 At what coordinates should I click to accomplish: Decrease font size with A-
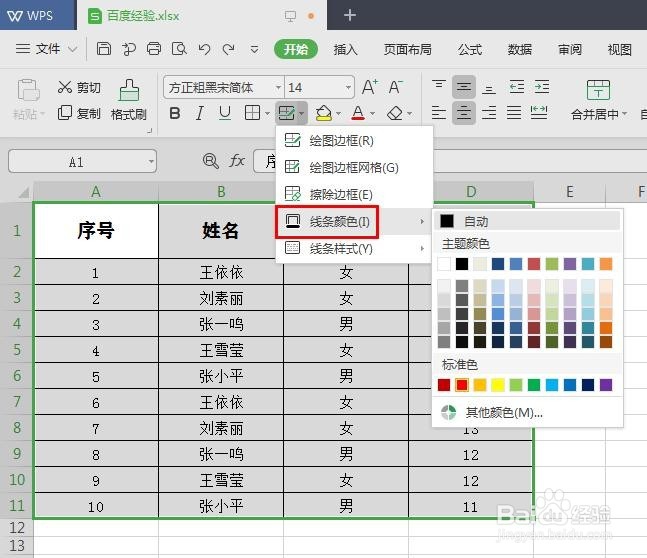(x=395, y=87)
